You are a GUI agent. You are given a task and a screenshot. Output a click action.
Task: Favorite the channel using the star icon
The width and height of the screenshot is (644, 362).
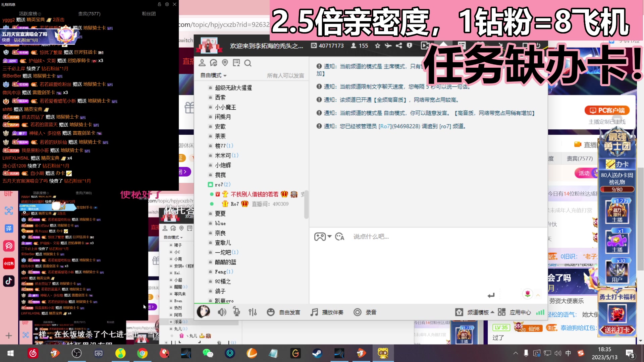point(377,46)
